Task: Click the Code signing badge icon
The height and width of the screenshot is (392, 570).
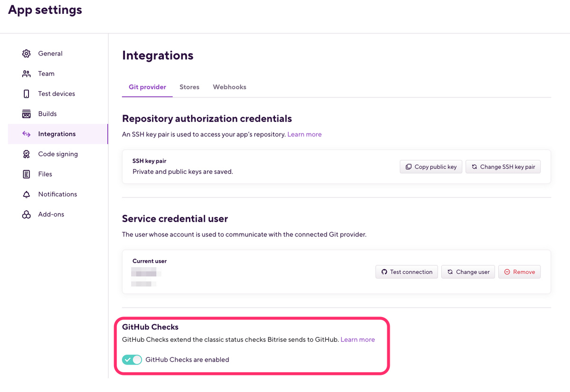Action: pyautogui.click(x=27, y=154)
